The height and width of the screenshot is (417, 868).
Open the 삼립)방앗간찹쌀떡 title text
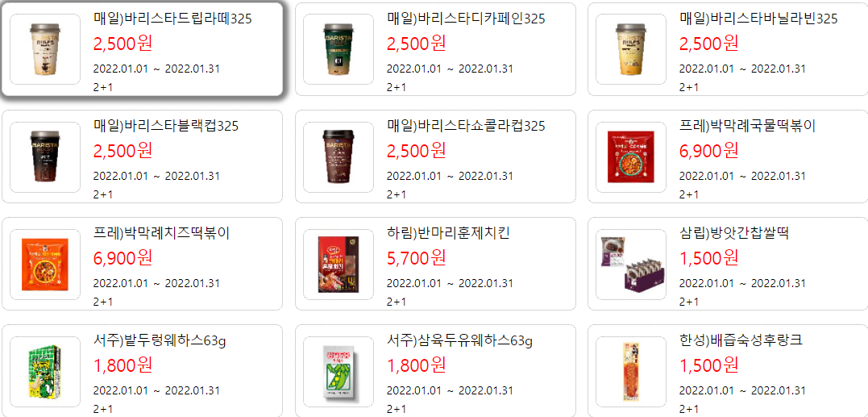tap(733, 234)
